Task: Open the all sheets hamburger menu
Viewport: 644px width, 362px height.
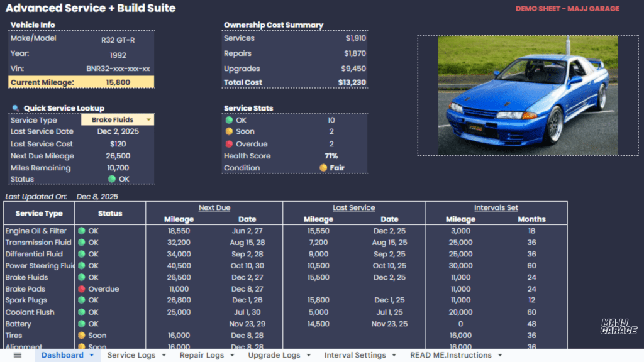Action: pyautogui.click(x=18, y=355)
